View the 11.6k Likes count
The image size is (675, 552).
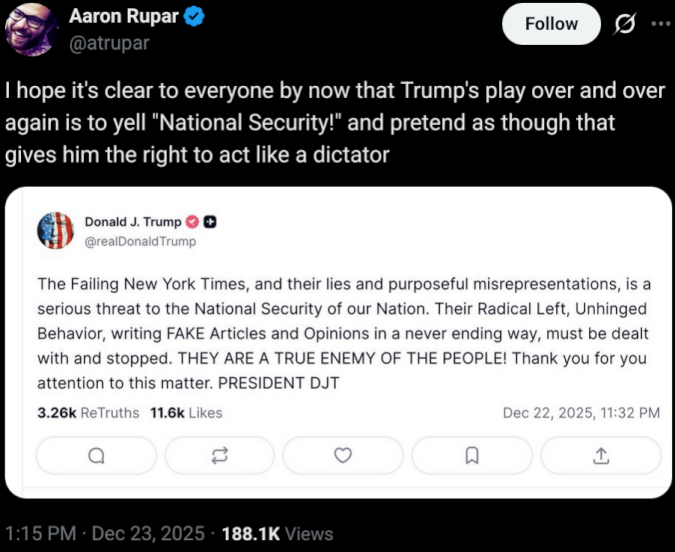point(185,412)
